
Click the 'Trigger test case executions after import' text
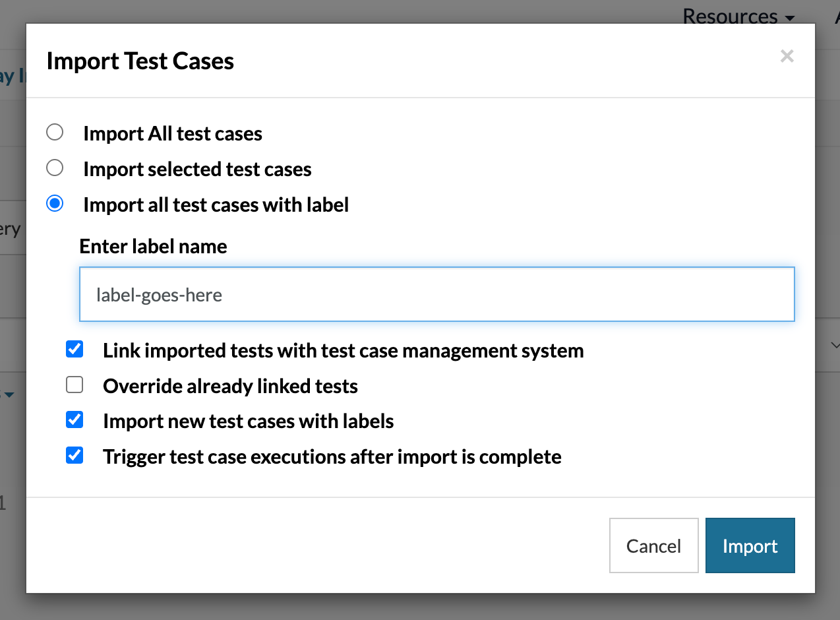pyautogui.click(x=332, y=457)
